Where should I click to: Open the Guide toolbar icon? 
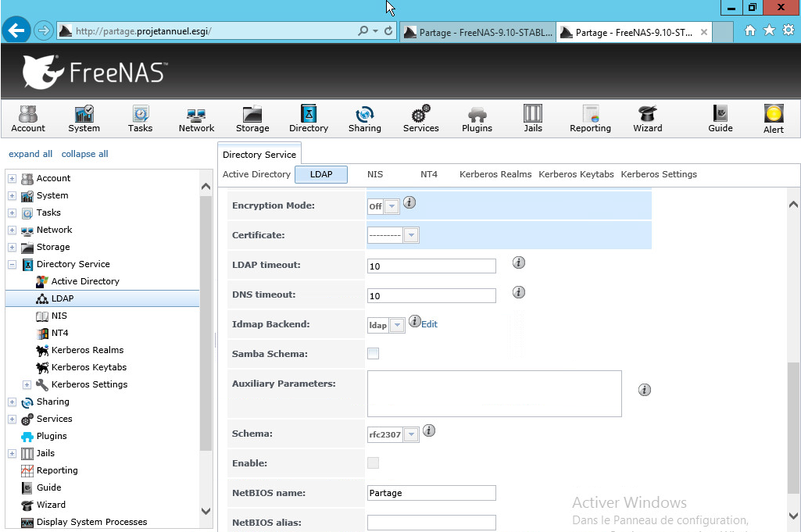tap(721, 119)
